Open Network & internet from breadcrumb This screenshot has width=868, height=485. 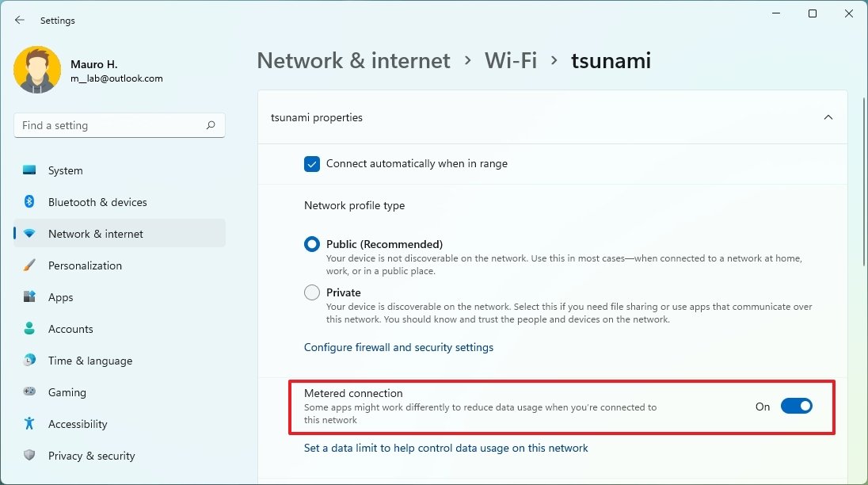(353, 60)
